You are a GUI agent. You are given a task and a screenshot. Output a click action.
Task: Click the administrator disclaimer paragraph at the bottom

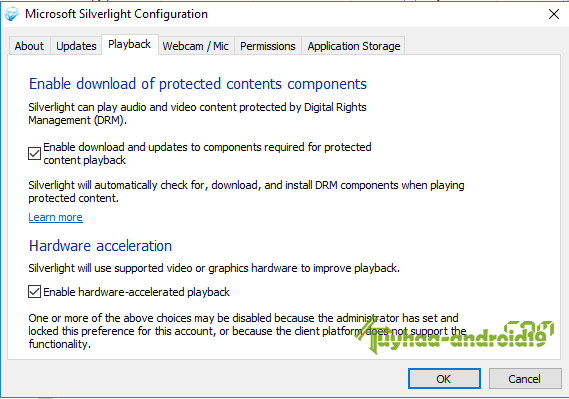[247, 331]
